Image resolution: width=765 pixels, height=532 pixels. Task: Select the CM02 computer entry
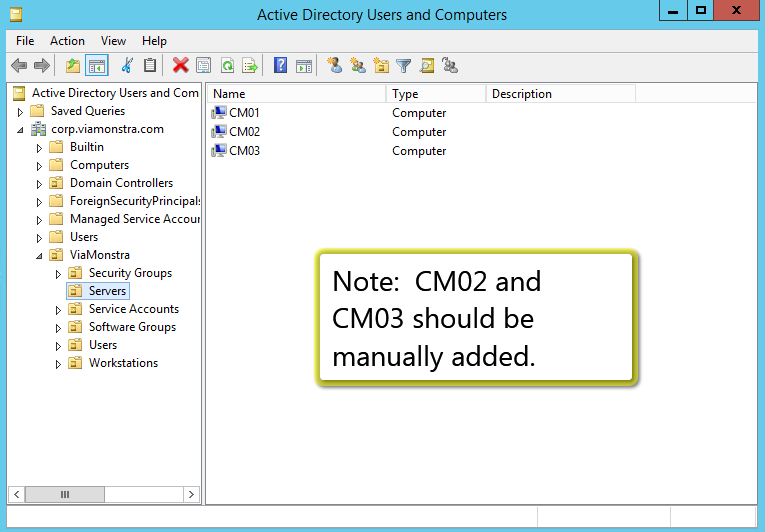pos(244,132)
